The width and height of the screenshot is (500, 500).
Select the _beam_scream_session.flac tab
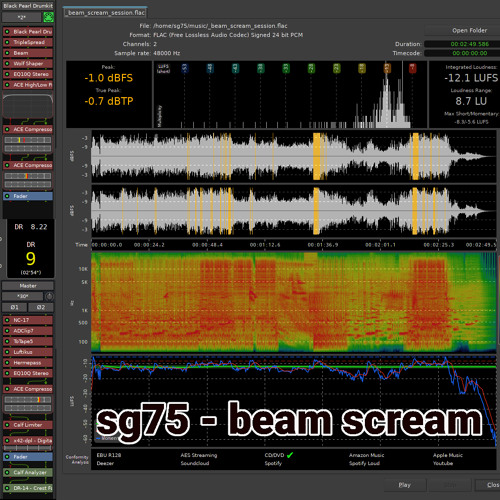106,13
